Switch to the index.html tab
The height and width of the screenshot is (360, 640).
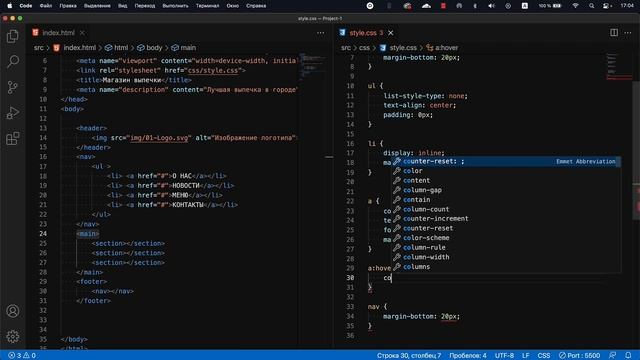pyautogui.click(x=58, y=33)
